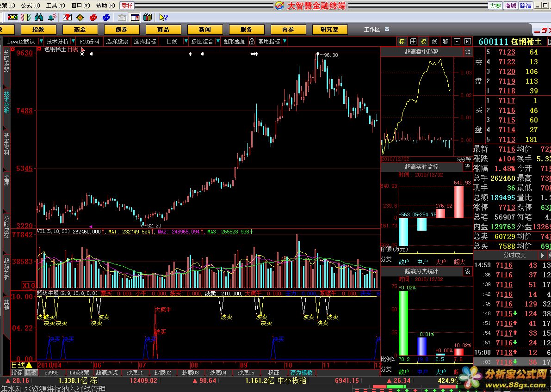Open the 窗口 menu
The image size is (551, 392).
(80, 6)
